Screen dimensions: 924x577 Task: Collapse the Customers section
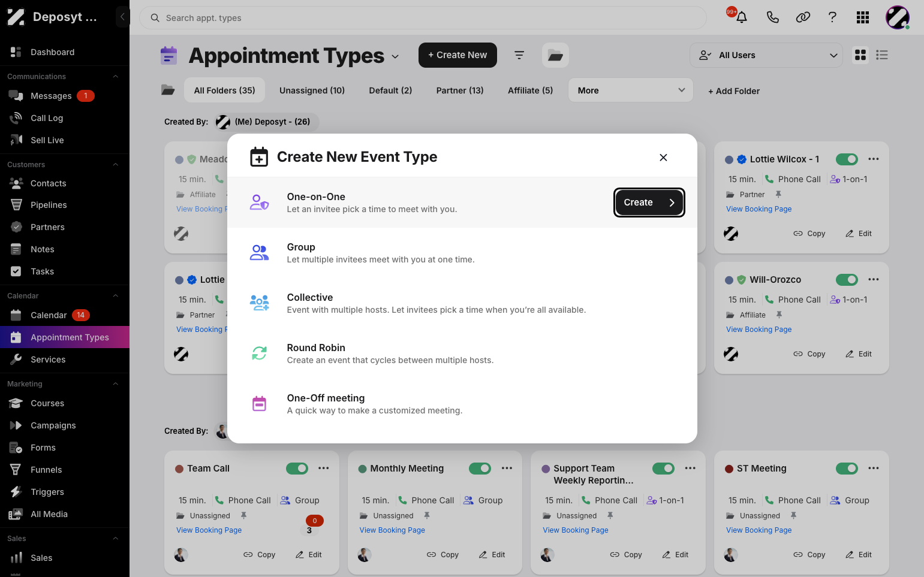(116, 165)
